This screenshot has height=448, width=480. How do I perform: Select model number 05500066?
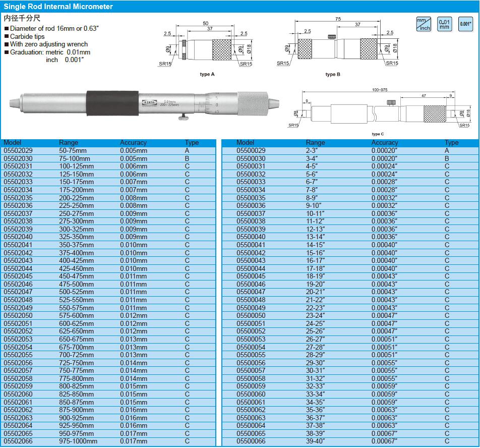251,441
